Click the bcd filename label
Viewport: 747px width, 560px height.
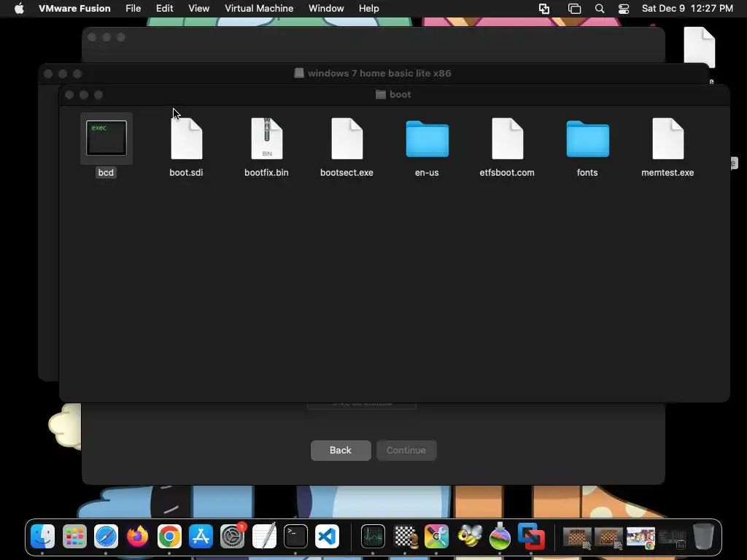click(x=106, y=172)
